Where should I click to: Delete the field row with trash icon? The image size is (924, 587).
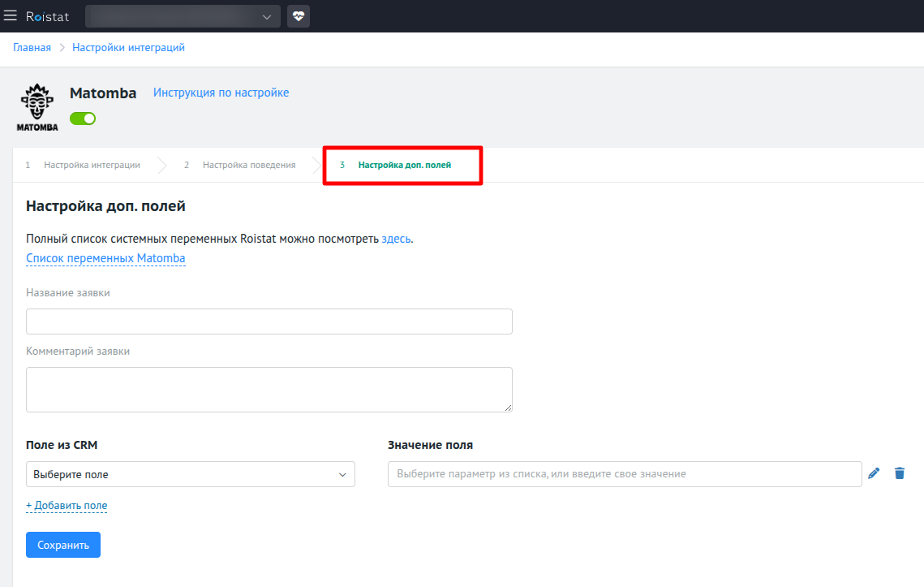point(899,473)
